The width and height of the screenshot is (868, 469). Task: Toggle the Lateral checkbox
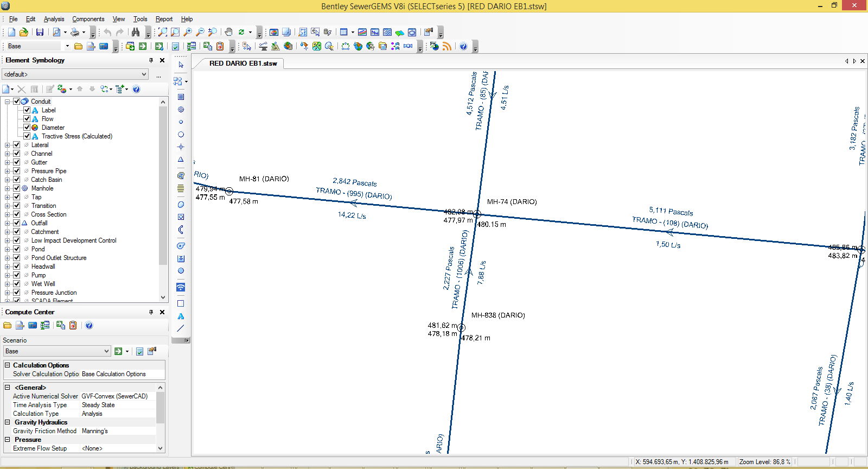[x=16, y=145]
